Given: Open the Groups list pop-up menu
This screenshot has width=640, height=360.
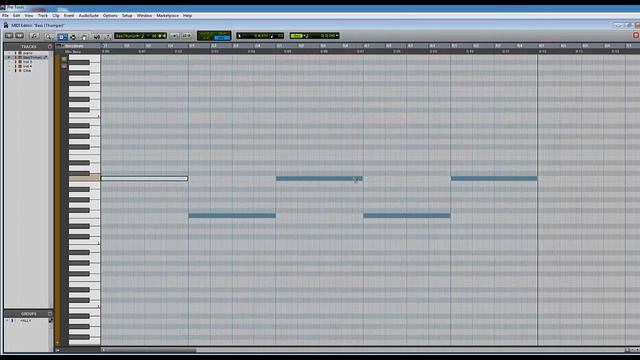Looking at the screenshot, I should (50, 314).
